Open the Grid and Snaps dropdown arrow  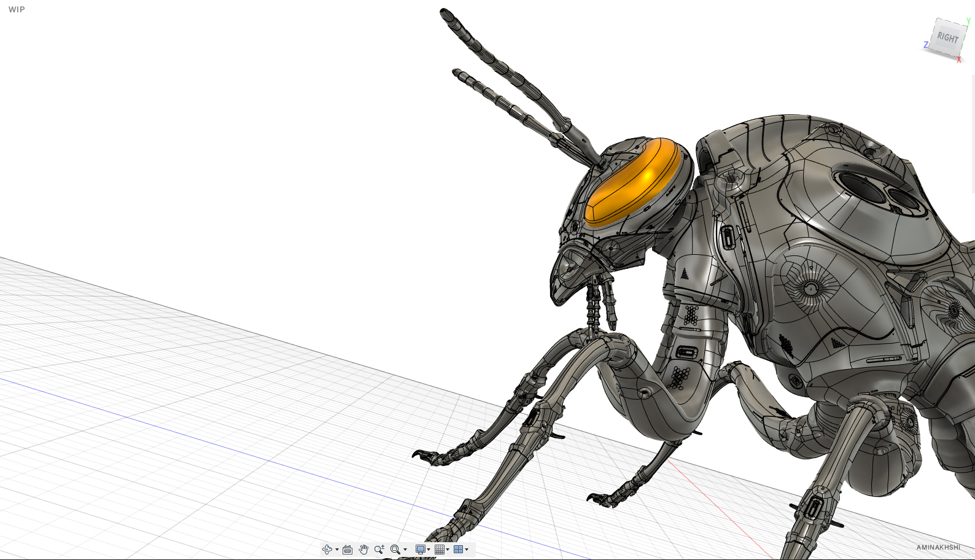(448, 550)
